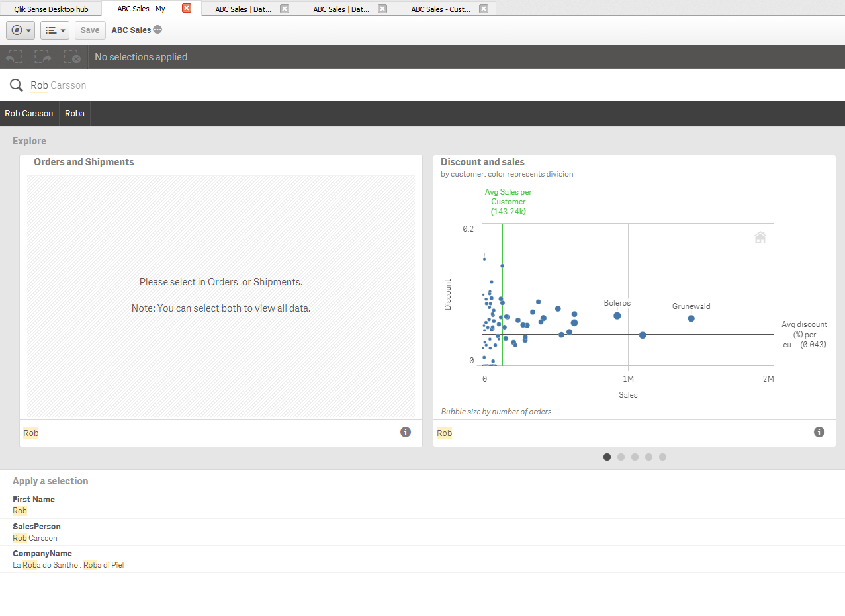Select the Boleros bubble in scatter plot

617,316
